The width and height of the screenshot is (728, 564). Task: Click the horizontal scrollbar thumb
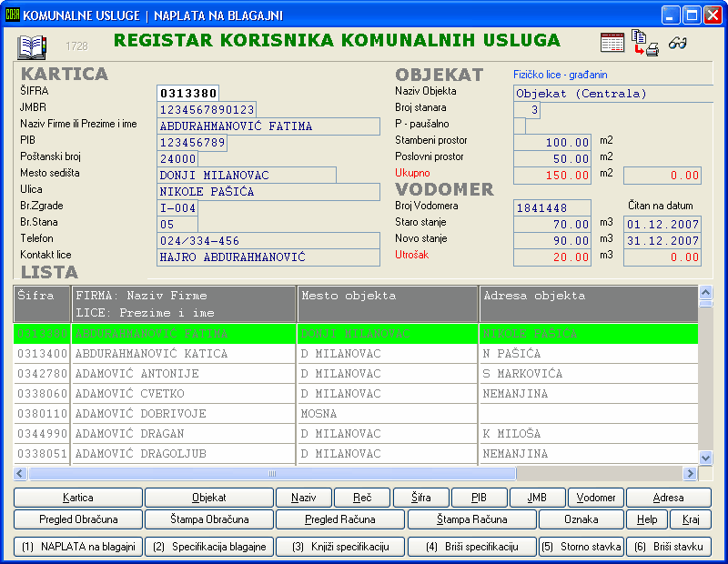tap(272, 473)
